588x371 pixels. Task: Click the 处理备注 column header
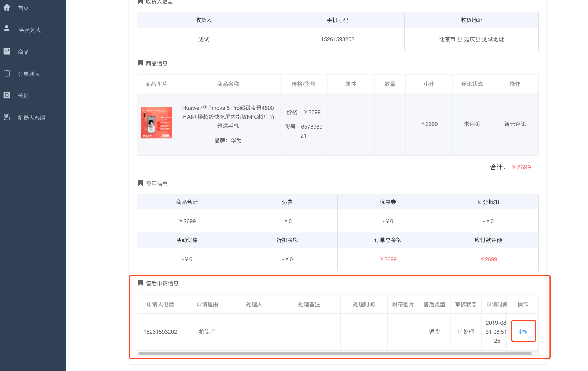coord(309,305)
